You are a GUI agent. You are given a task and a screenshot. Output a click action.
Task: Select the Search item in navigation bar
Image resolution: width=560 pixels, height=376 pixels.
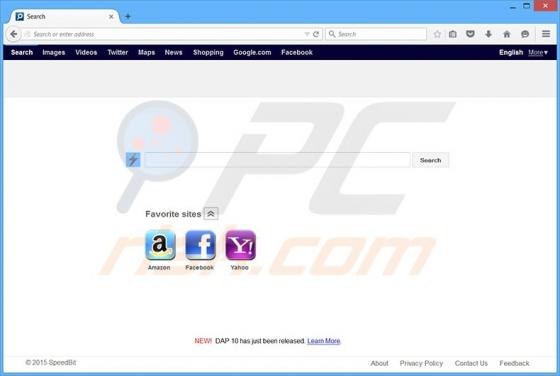tap(22, 52)
